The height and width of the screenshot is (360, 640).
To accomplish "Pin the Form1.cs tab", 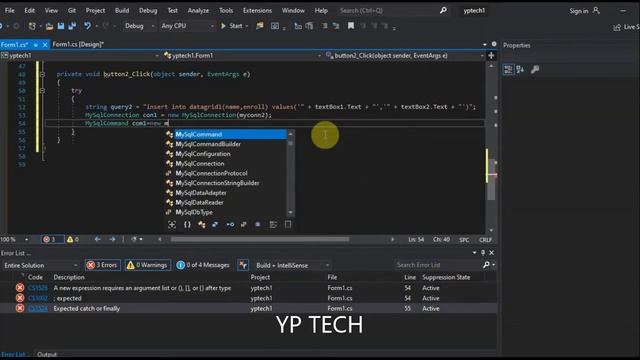I will (x=36, y=44).
